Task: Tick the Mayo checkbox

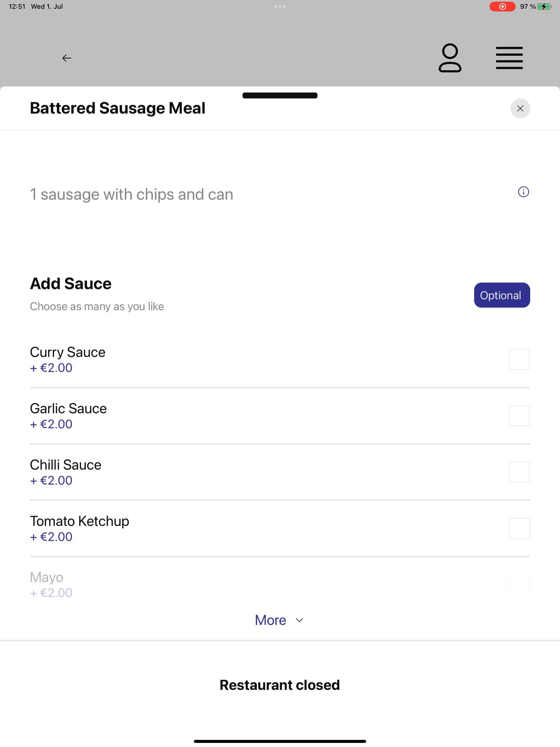Action: pyautogui.click(x=519, y=585)
